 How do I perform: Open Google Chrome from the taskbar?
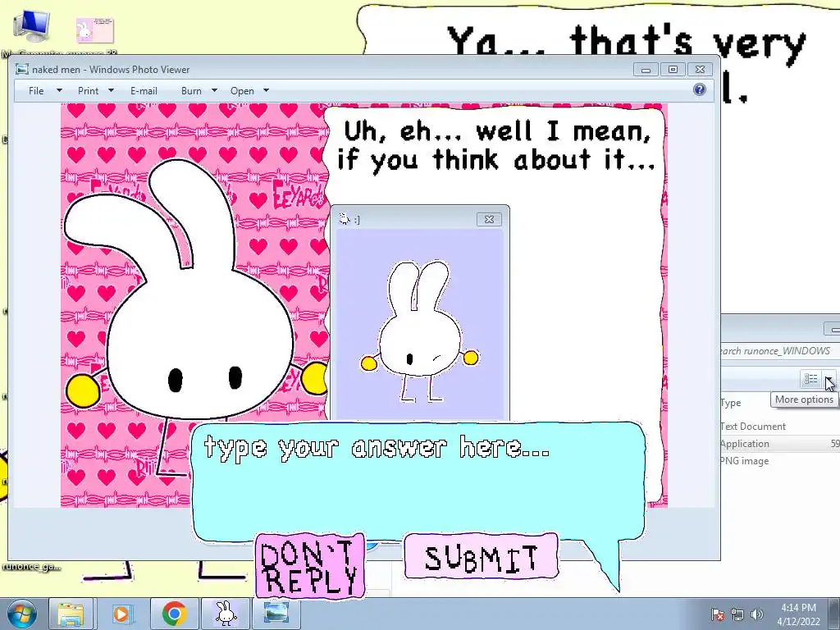174,614
